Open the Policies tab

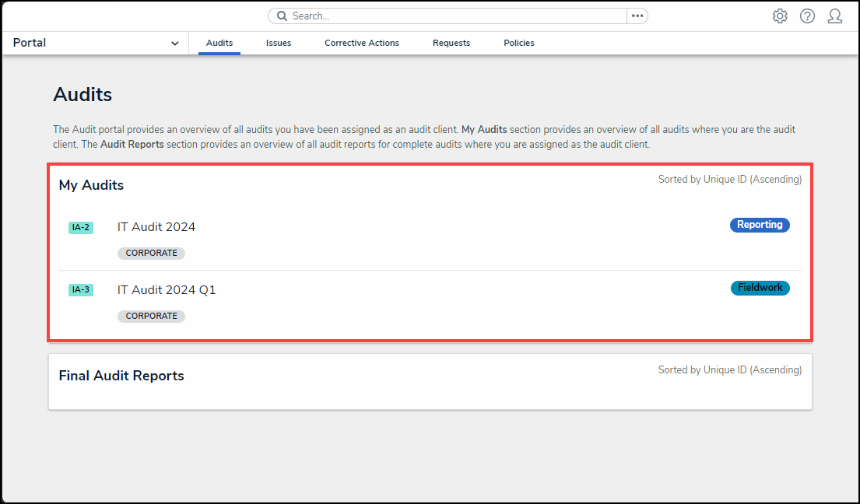[x=519, y=44]
